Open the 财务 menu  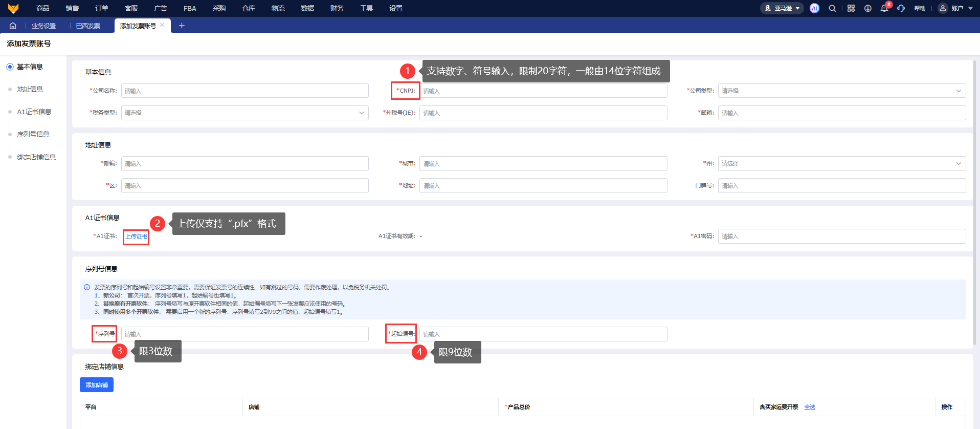coord(337,8)
